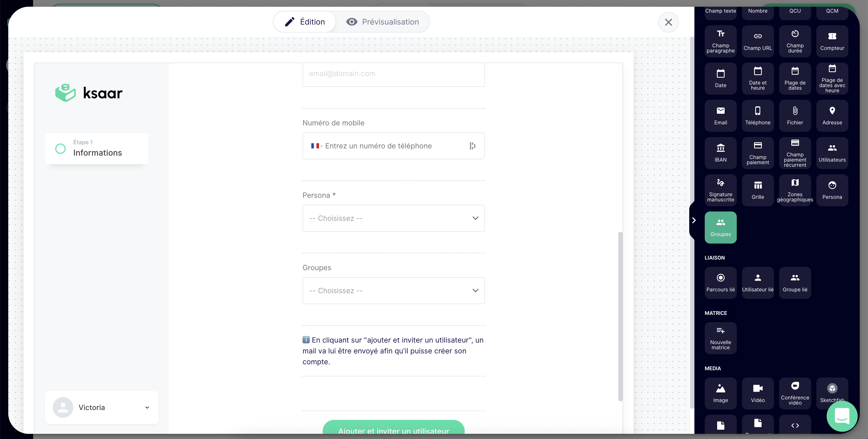Open the Groupes dropdown

[393, 291]
